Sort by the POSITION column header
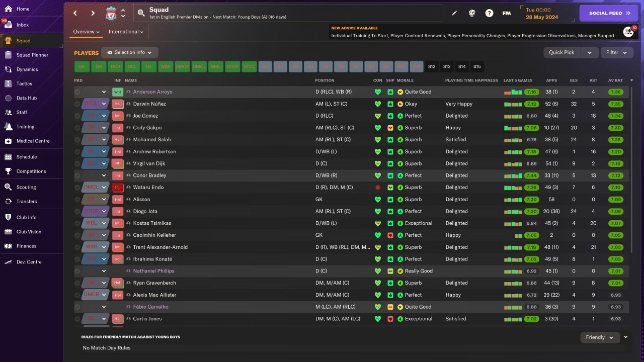644x362 pixels. pos(325,80)
